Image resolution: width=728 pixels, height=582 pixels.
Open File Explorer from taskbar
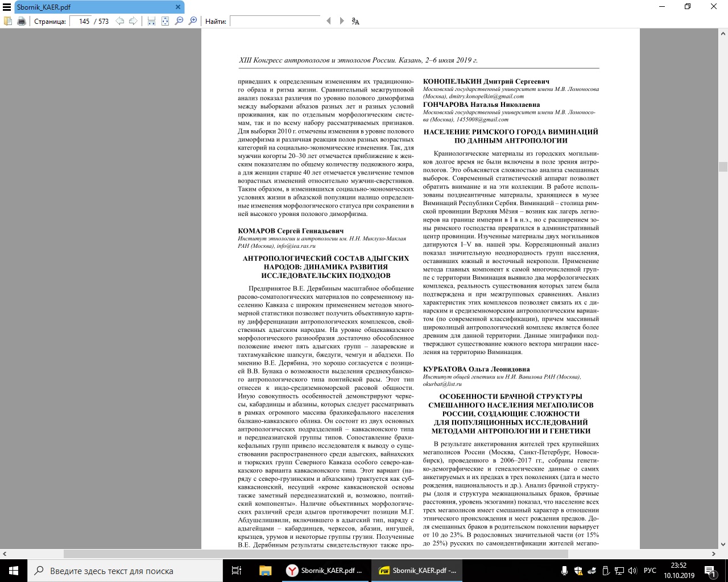(265, 571)
